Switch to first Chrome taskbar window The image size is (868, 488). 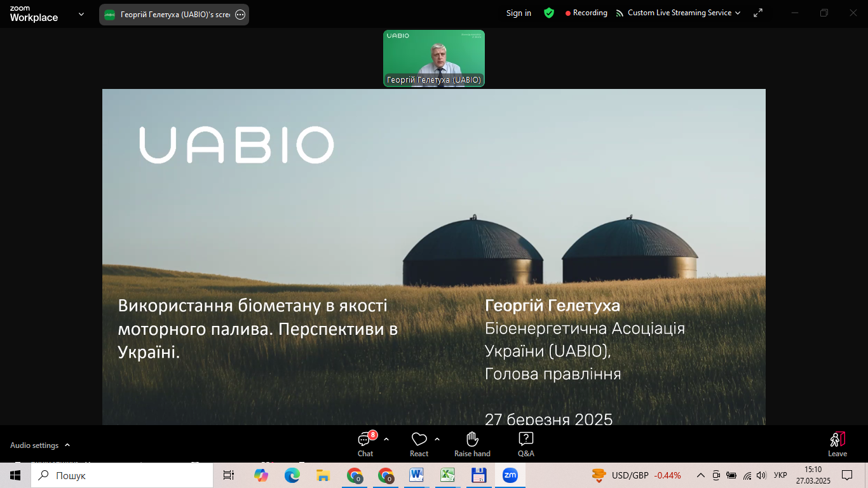pos(355,475)
